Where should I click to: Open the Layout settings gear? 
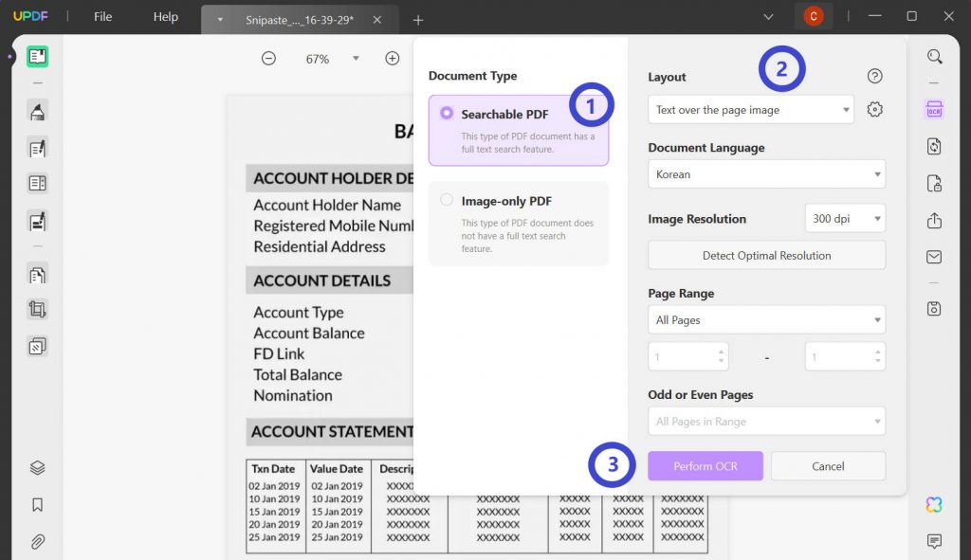874,109
